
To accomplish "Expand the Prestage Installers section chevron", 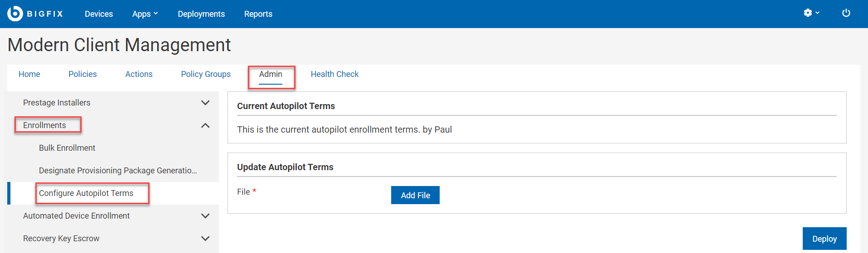I will pyautogui.click(x=205, y=103).
